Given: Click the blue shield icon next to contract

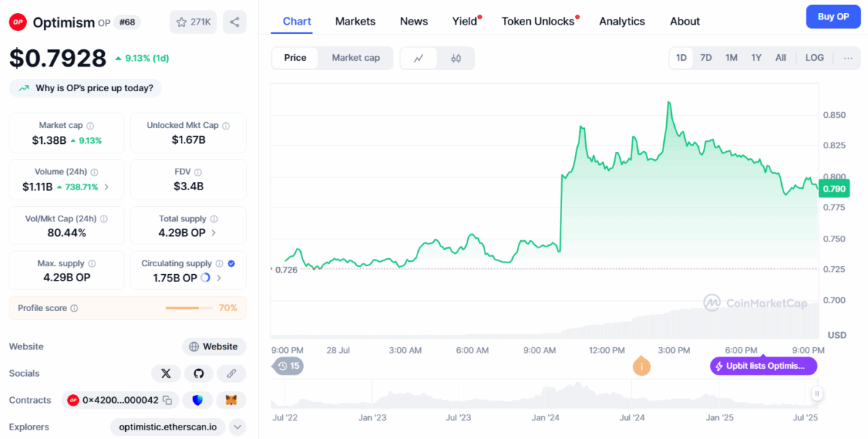Looking at the screenshot, I should (197, 400).
